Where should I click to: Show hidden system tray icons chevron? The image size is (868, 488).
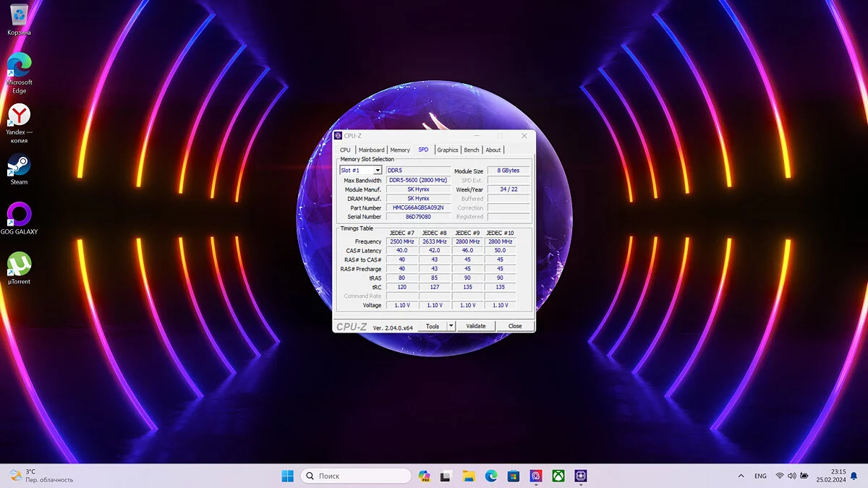tap(741, 476)
